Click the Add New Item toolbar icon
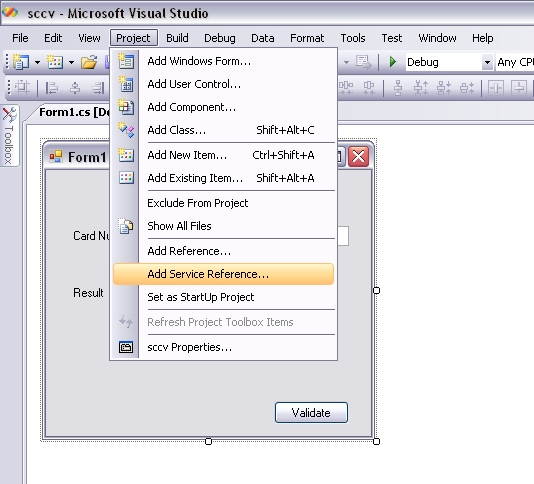534x484 pixels. click(x=55, y=62)
